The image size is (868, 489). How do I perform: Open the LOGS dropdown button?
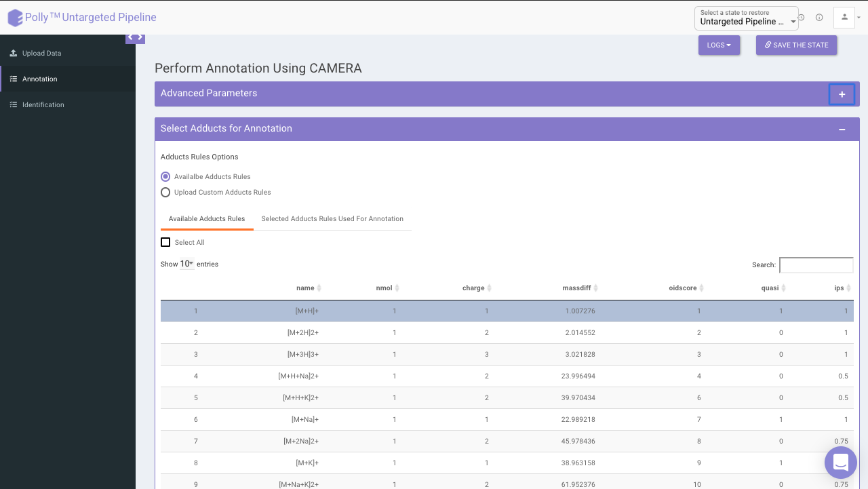pyautogui.click(x=719, y=45)
